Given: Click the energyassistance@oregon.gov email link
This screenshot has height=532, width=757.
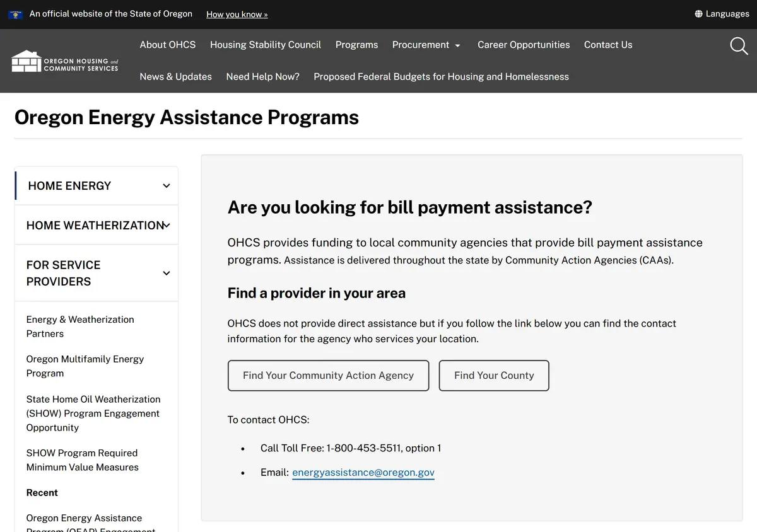Looking at the screenshot, I should pos(363,472).
